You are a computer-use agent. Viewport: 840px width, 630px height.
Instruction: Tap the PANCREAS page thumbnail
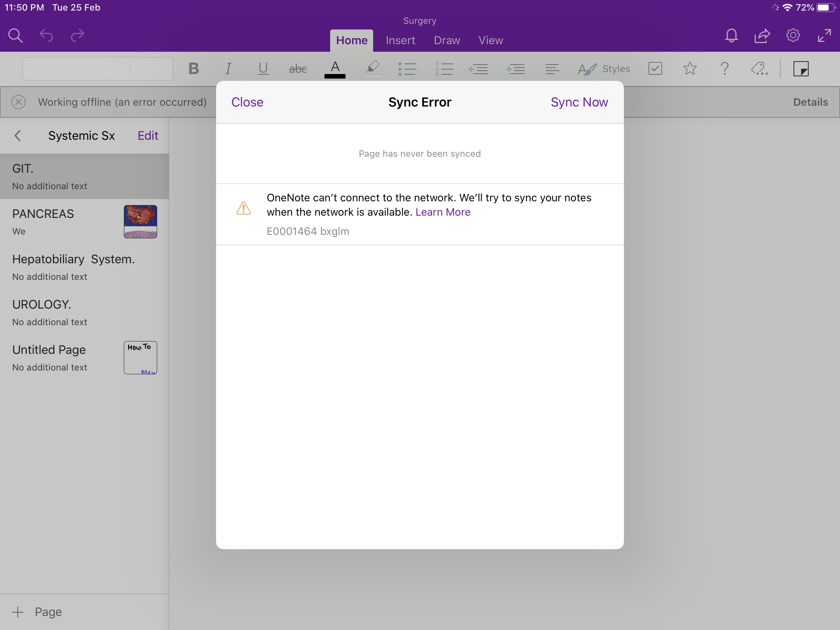tap(141, 222)
